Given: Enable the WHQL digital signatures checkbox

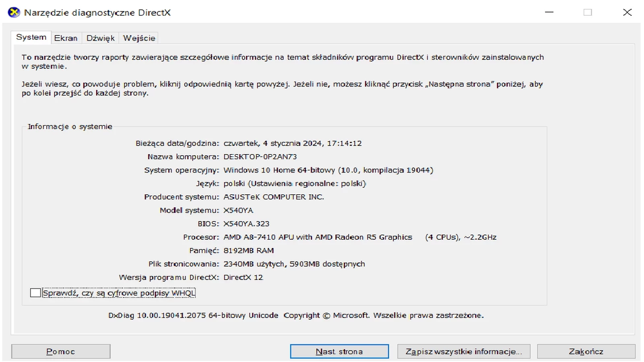Looking at the screenshot, I should point(35,293).
